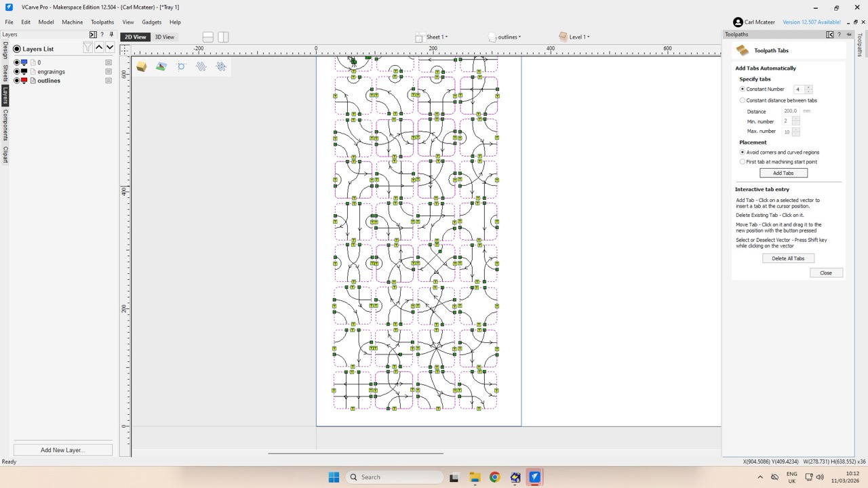This screenshot has height=488, width=868.
Task: Switch to the Design side tab
Action: click(5, 51)
